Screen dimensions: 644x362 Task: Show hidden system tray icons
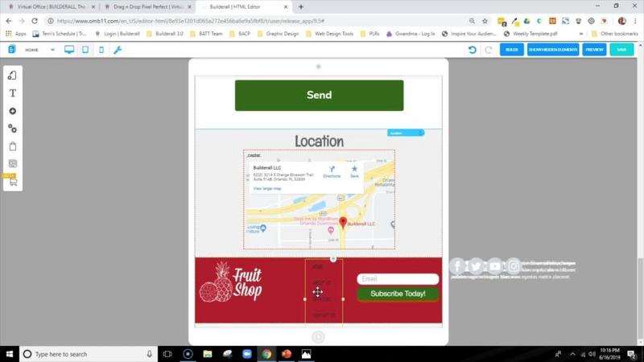[x=572, y=354]
